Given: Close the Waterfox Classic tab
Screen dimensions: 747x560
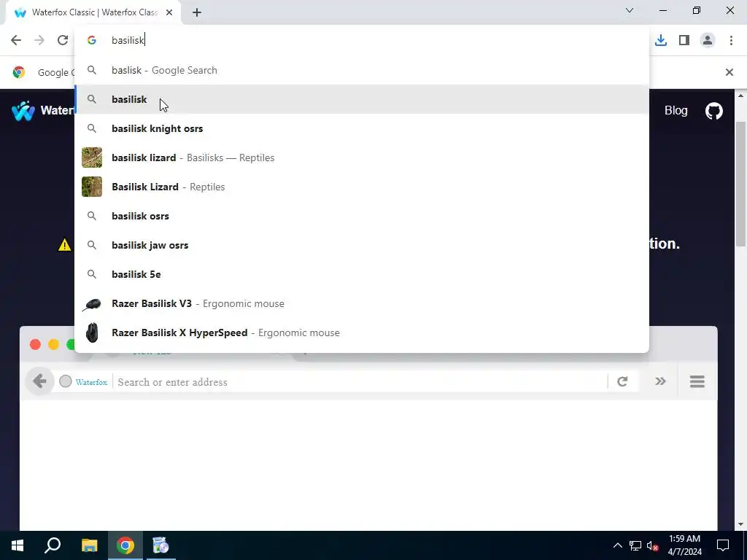Looking at the screenshot, I should 169,12.
